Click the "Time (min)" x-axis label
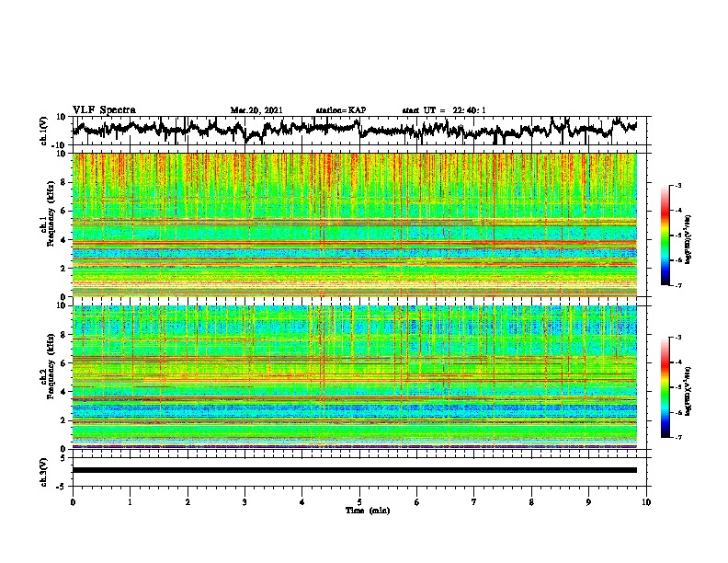The height and width of the screenshot is (563, 728). tap(368, 511)
